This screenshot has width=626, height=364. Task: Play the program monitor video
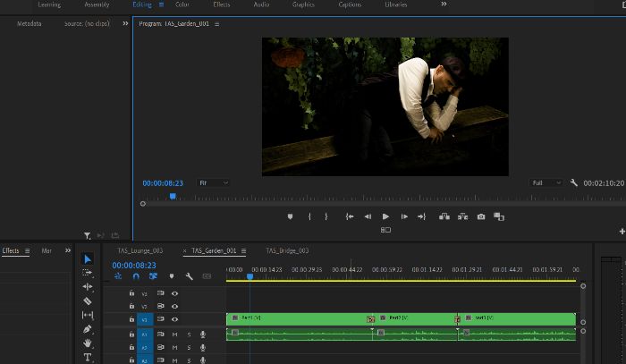(x=385, y=216)
